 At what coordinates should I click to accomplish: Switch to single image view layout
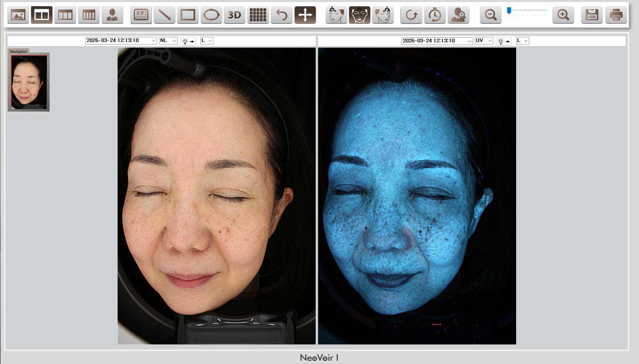[x=18, y=15]
